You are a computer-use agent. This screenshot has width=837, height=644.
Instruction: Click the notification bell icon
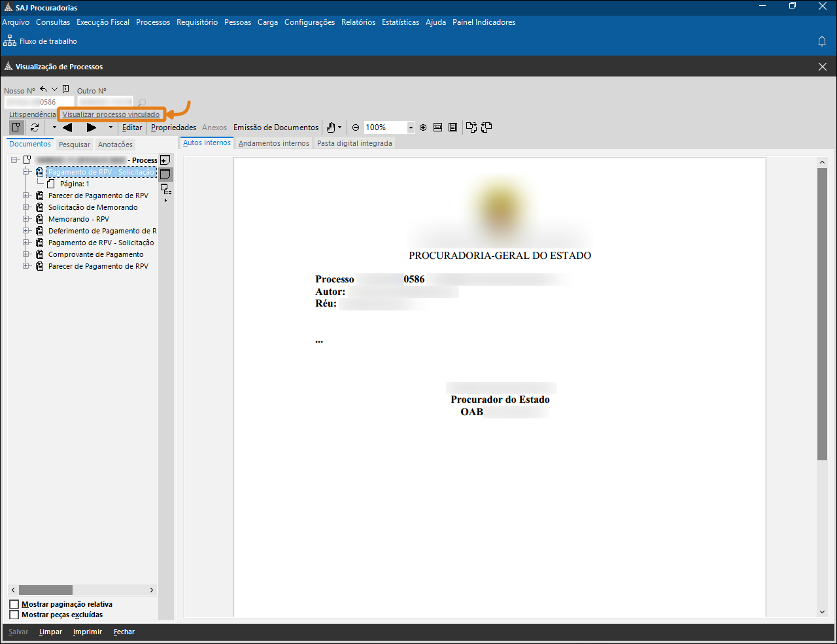click(822, 41)
